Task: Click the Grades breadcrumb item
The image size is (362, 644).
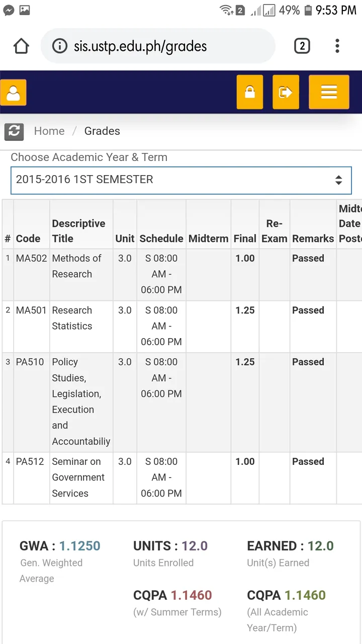Action: pyautogui.click(x=102, y=131)
